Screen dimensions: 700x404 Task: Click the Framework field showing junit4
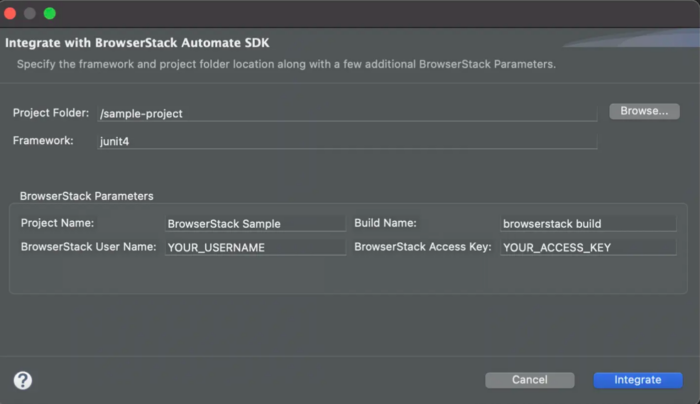(347, 141)
